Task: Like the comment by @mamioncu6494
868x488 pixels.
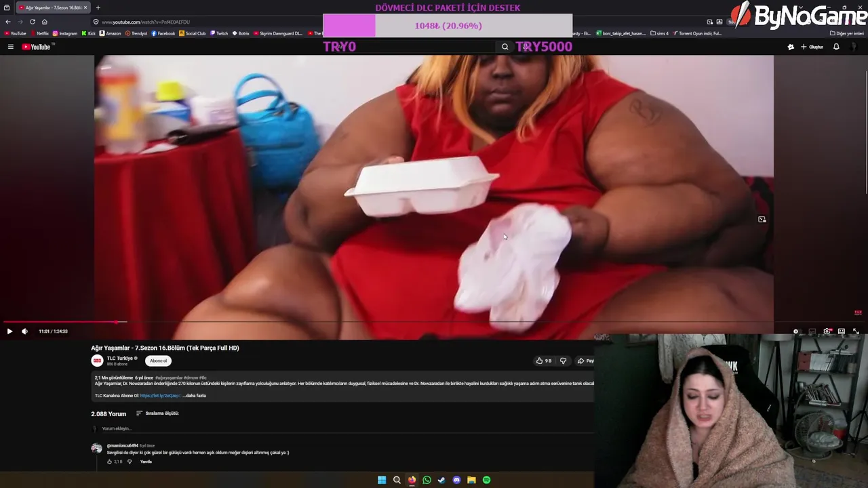Action: [109, 462]
